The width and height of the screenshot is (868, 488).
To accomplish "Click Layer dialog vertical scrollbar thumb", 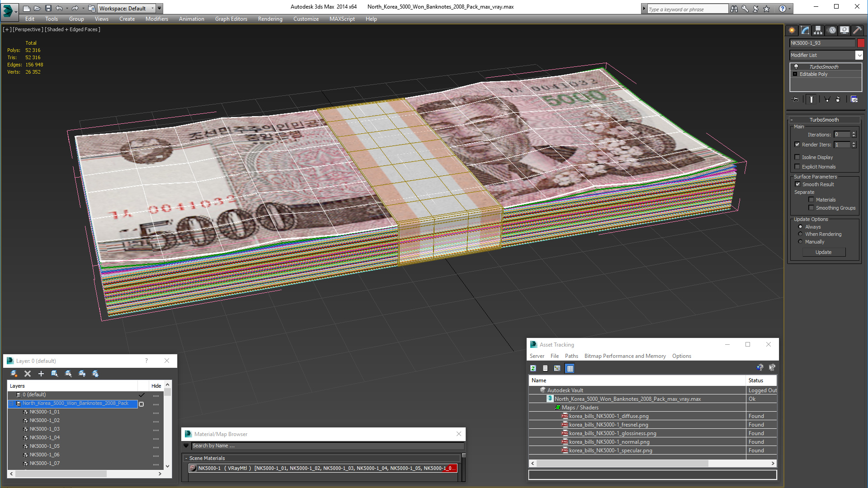I will pos(167,392).
